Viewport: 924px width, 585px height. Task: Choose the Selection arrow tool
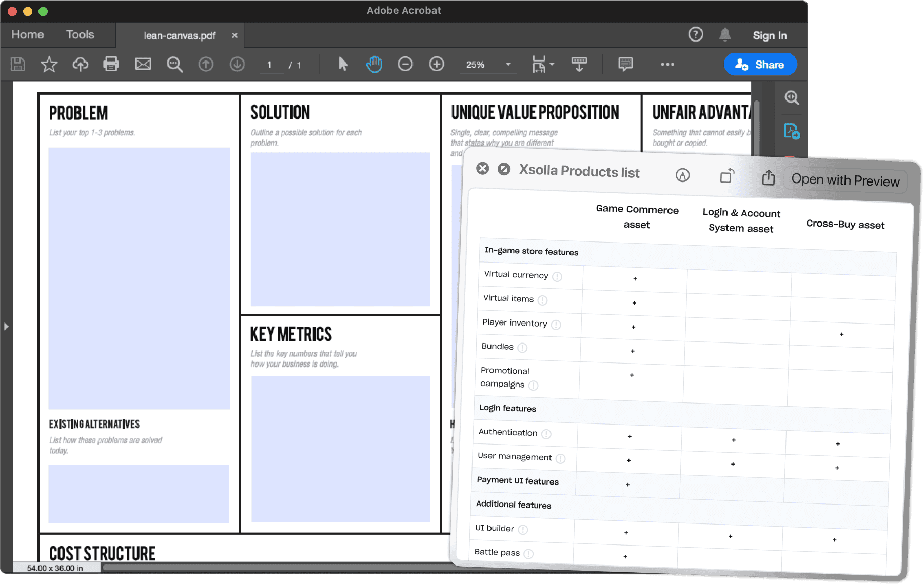click(343, 64)
